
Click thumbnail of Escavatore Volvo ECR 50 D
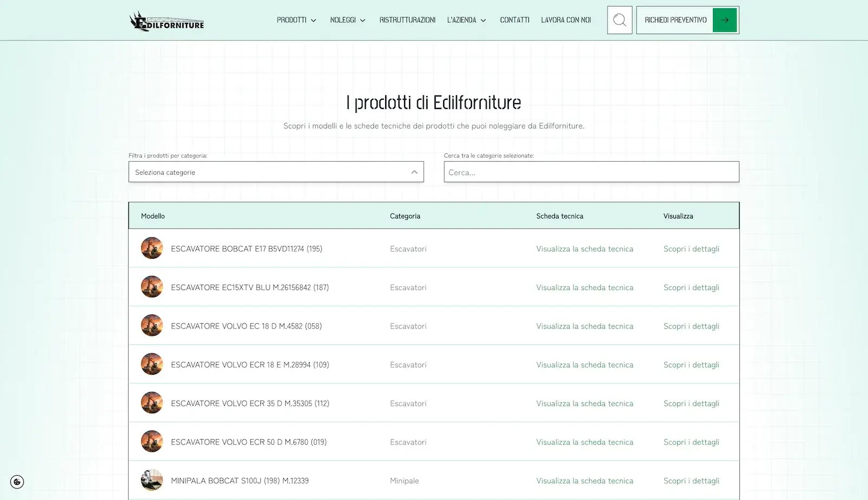(x=152, y=441)
